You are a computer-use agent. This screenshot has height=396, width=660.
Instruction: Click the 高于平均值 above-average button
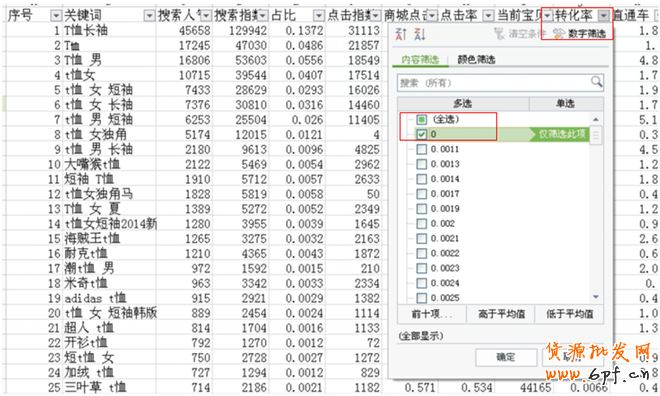(501, 314)
